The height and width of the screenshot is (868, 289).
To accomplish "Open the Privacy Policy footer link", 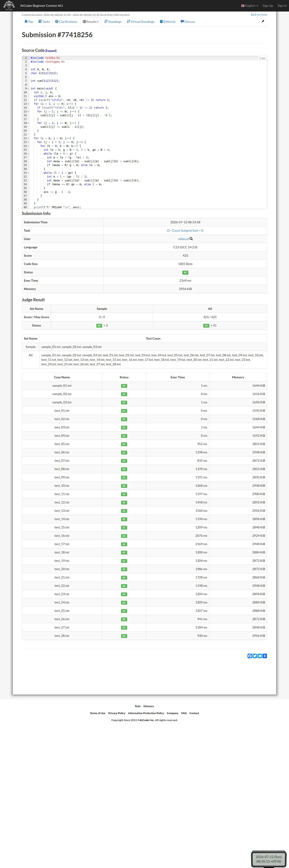I will [x=117, y=713].
